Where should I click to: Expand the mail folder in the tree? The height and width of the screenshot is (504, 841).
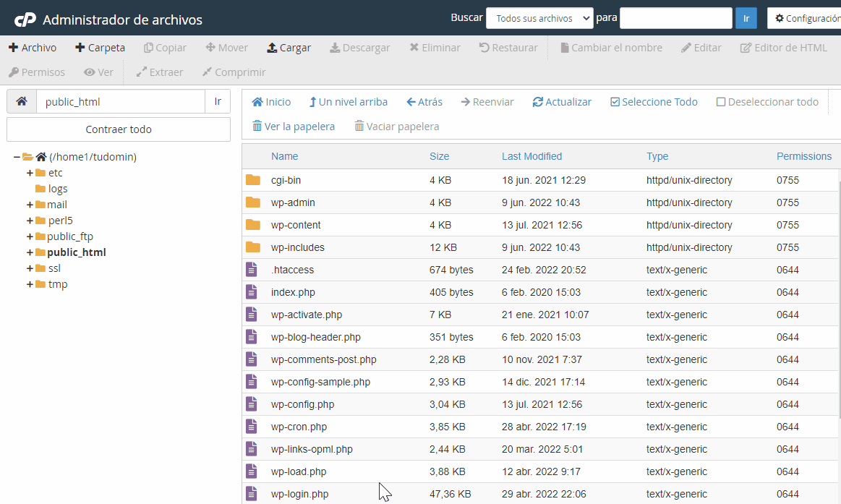30,205
